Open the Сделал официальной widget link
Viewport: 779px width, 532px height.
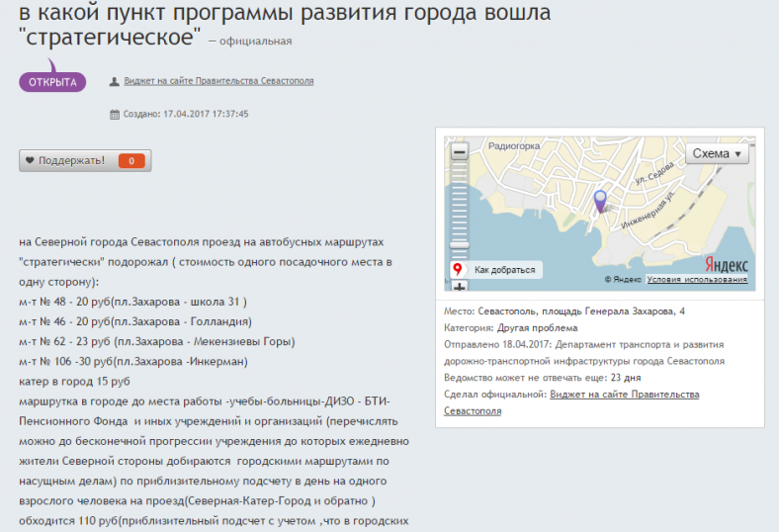624,395
